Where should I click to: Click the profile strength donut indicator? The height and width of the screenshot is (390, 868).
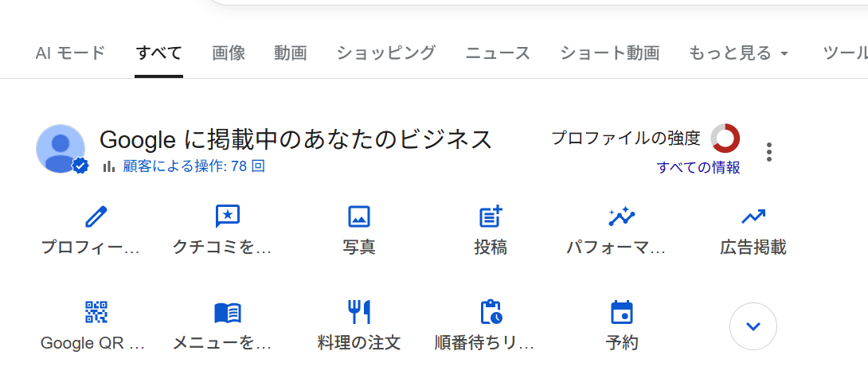[725, 138]
